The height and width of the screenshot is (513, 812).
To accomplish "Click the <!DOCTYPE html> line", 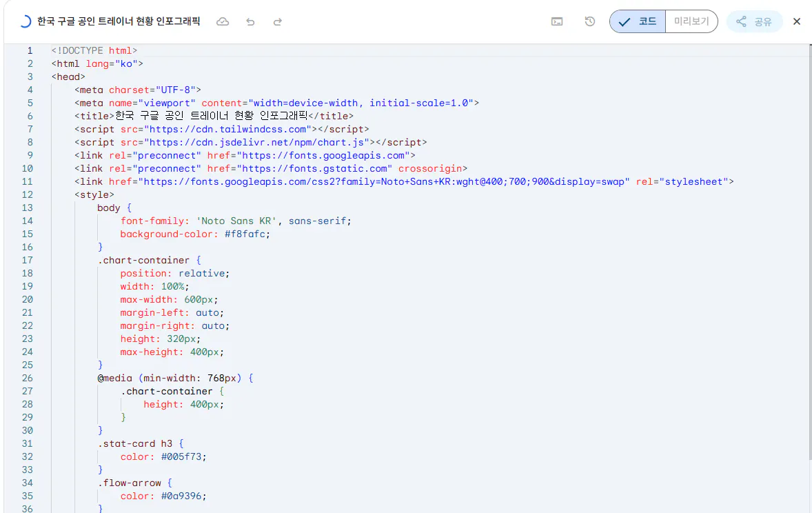I will 94,50.
